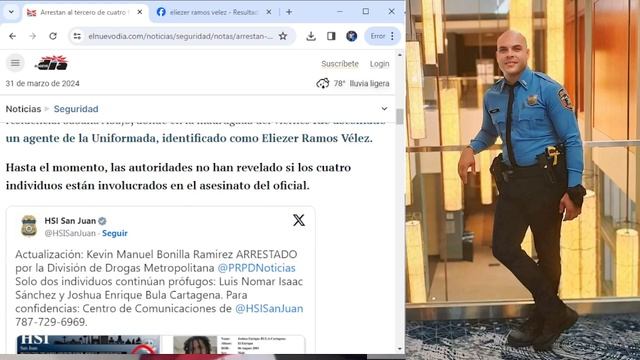The width and height of the screenshot is (640, 360).
Task: Open the suspect photo card thumbnail
Action: 233,344
